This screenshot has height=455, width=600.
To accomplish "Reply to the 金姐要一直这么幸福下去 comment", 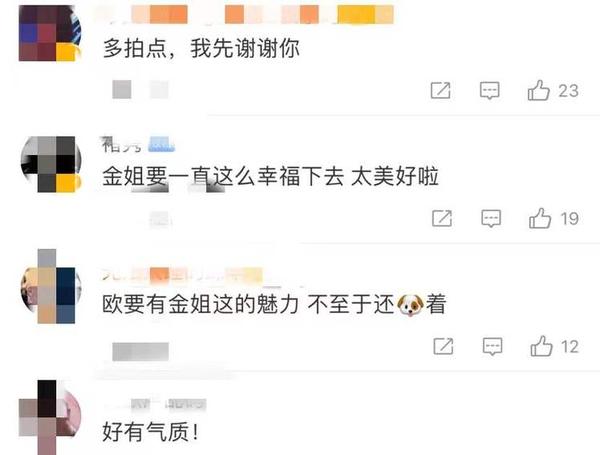I will pos(491,219).
